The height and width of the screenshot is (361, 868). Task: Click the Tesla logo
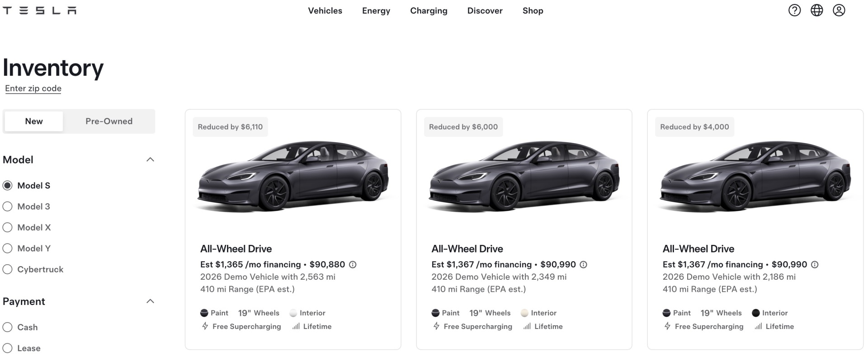tap(40, 10)
